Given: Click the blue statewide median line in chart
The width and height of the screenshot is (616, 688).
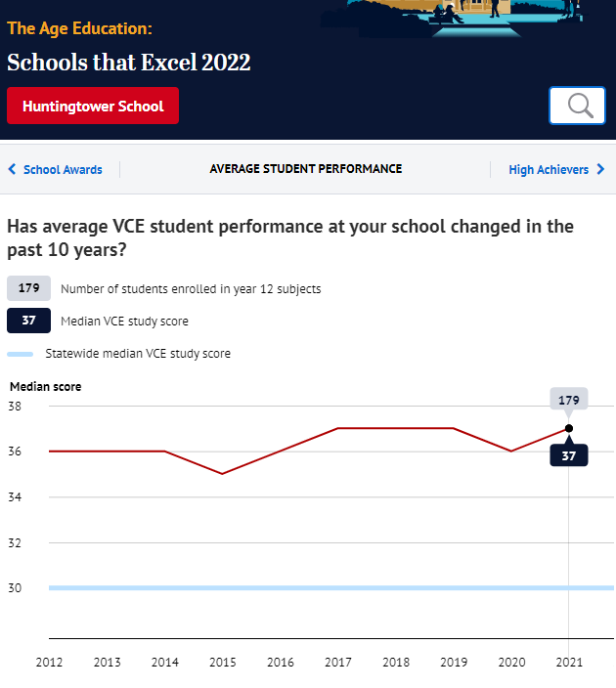Looking at the screenshot, I should tap(331, 588).
